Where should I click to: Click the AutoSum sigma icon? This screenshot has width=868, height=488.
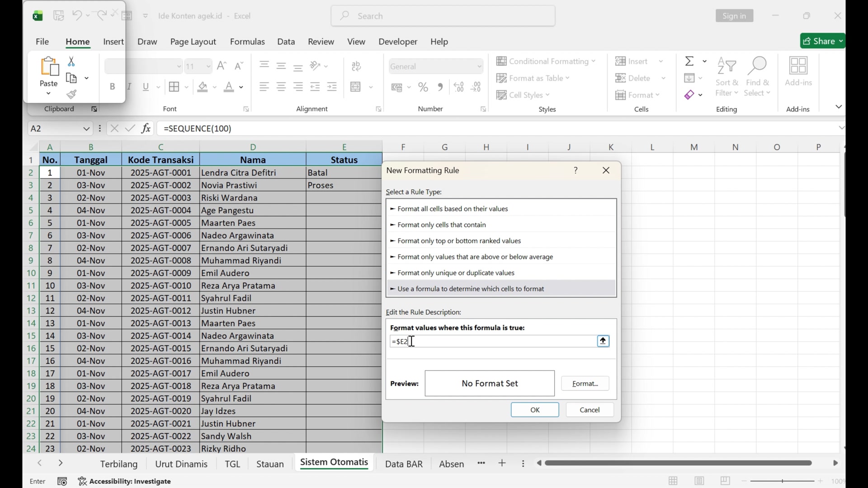pyautogui.click(x=689, y=61)
